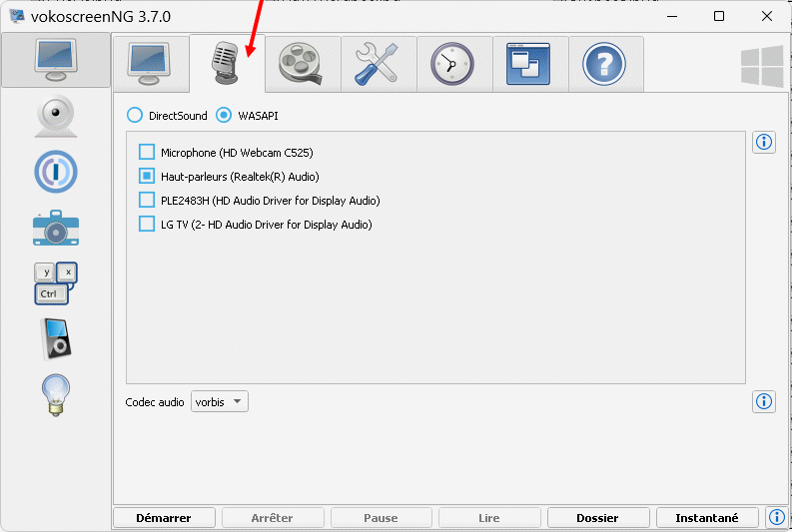Open the show-keys Ctrl section in sidebar
This screenshot has height=532, width=792.
click(x=56, y=283)
